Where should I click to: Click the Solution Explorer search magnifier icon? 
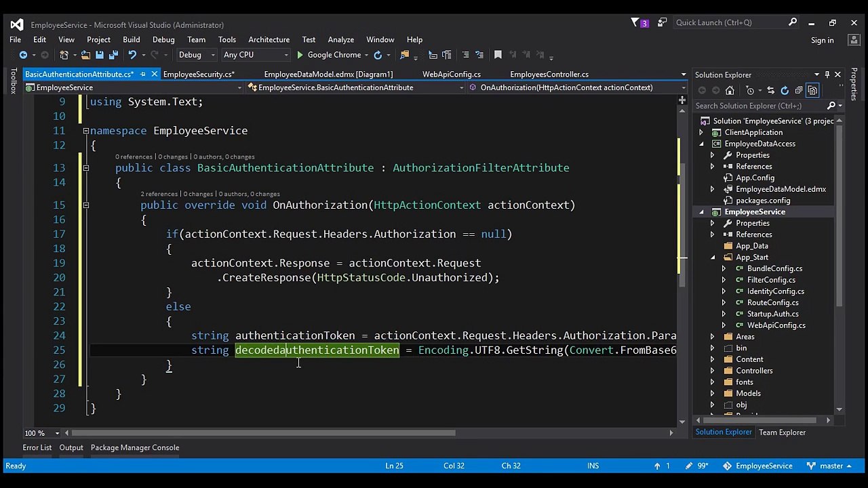pyautogui.click(x=831, y=106)
